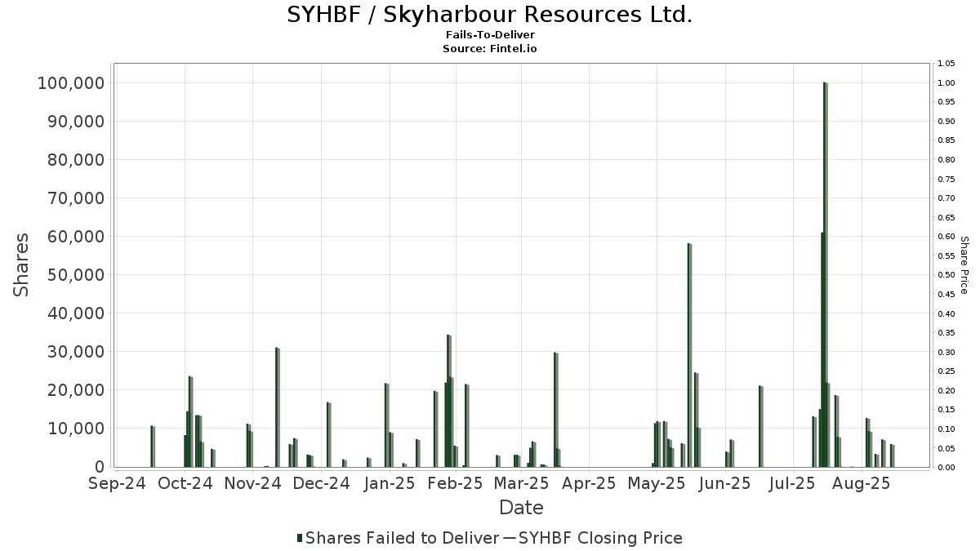Select the tallest 100,000 bar in July 2025
The width and height of the screenshot is (980, 551).
point(826,274)
